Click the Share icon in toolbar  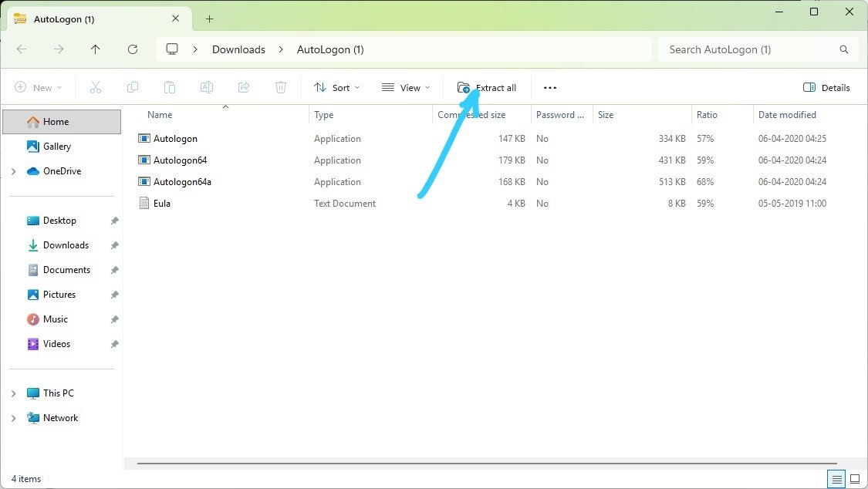tap(244, 88)
